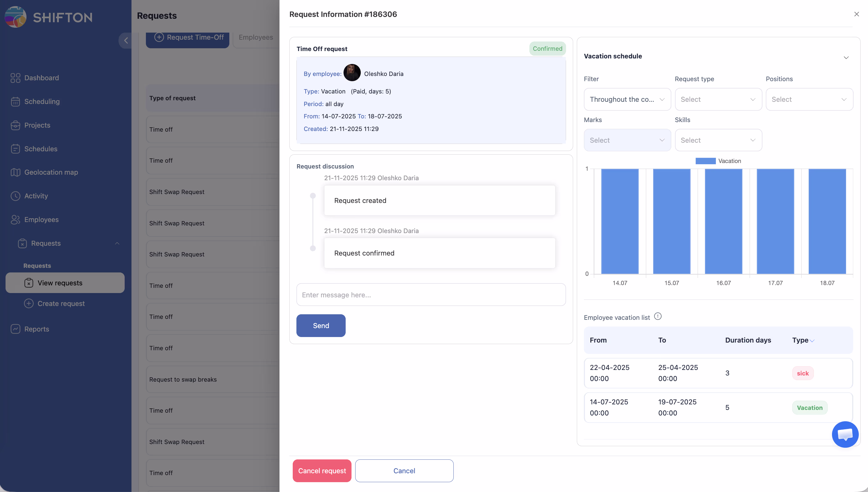Open Scheduling via its calendar icon

tap(15, 102)
